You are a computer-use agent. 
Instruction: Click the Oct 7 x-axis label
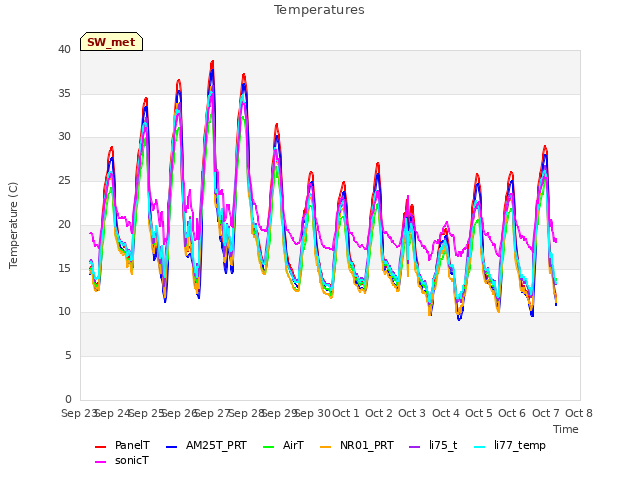pyautogui.click(x=546, y=413)
